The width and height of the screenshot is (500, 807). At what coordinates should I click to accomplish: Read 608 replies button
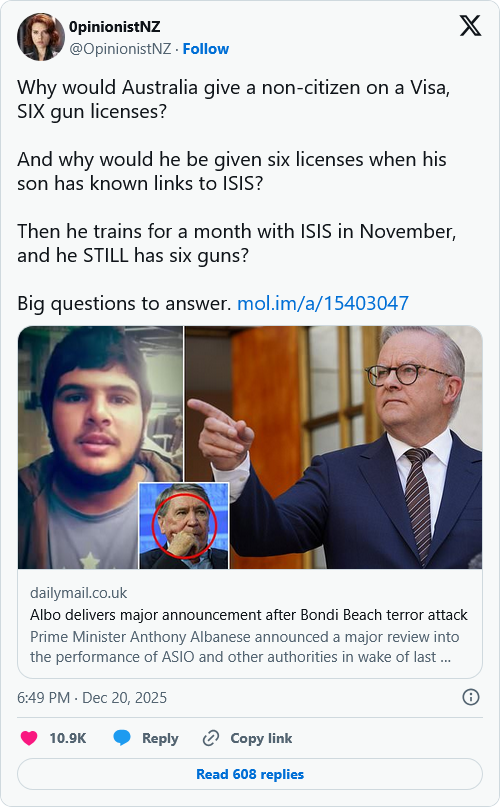tap(250, 774)
